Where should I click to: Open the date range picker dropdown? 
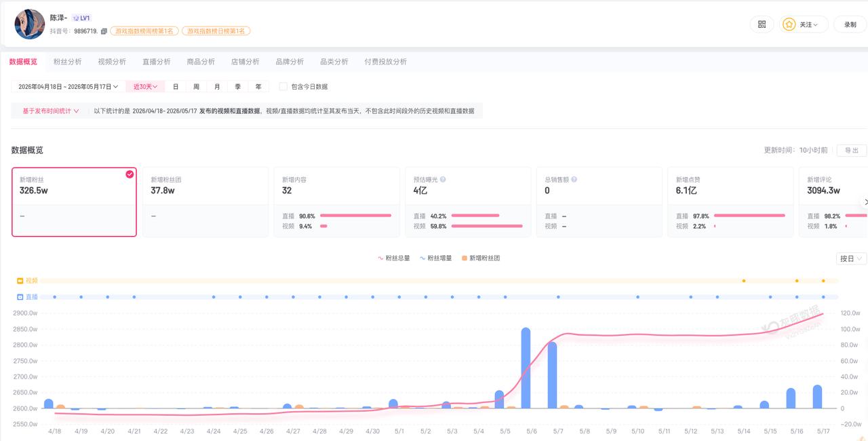coord(67,87)
